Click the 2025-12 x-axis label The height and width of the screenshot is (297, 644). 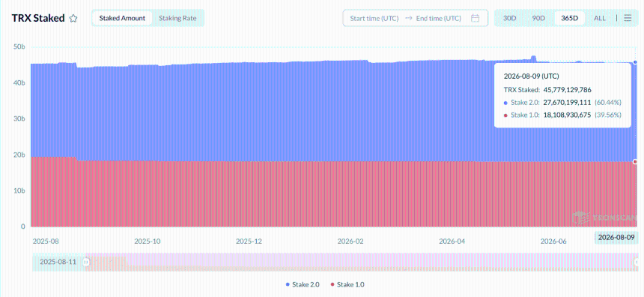(x=249, y=241)
